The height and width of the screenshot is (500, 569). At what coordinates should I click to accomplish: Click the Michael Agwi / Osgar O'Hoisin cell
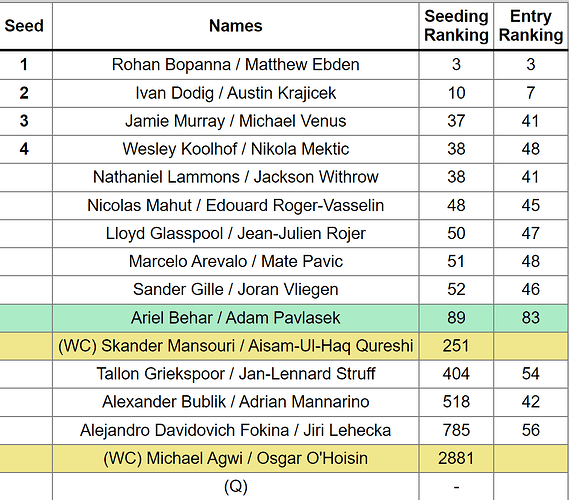pos(236,458)
